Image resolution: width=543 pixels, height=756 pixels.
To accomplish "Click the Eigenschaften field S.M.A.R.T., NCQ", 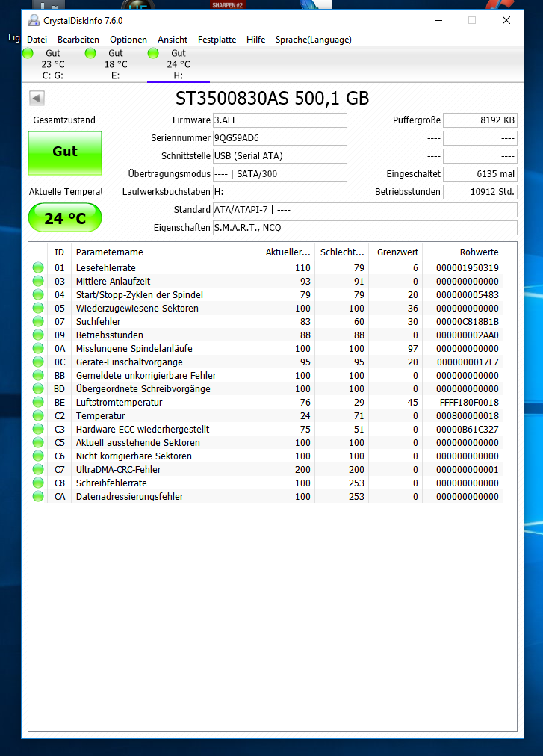I will click(365, 228).
